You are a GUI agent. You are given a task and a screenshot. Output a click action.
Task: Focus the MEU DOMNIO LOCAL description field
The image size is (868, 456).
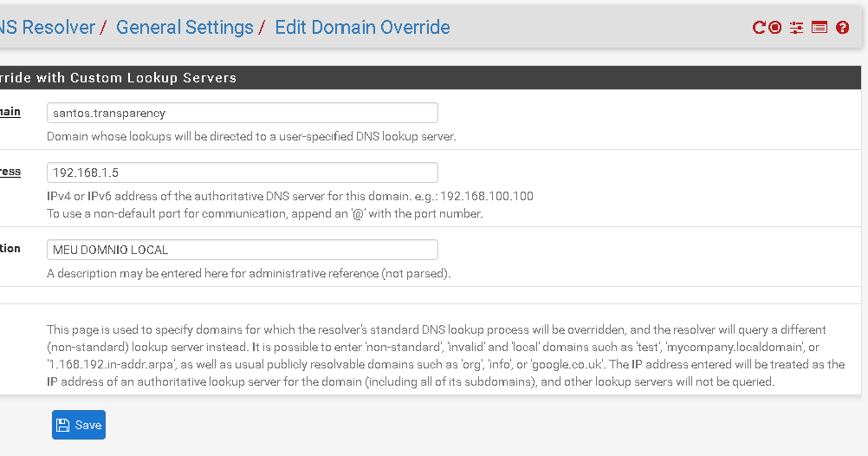coord(243,250)
